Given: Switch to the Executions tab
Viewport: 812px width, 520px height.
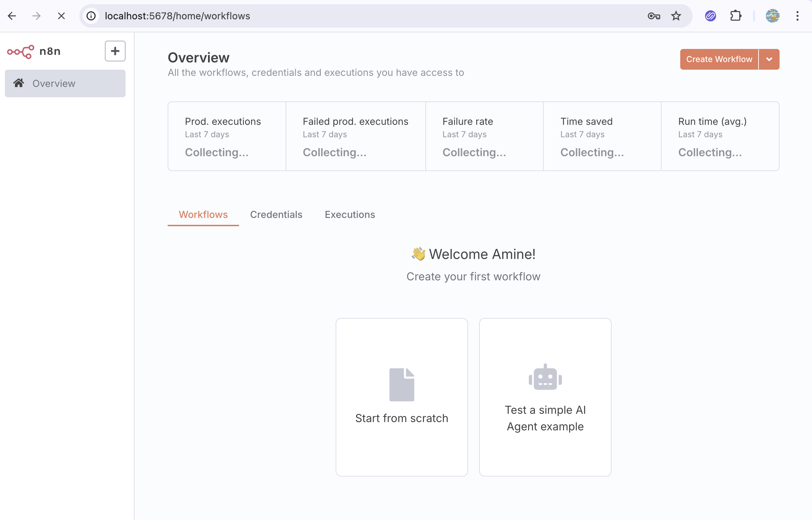Looking at the screenshot, I should pyautogui.click(x=350, y=214).
